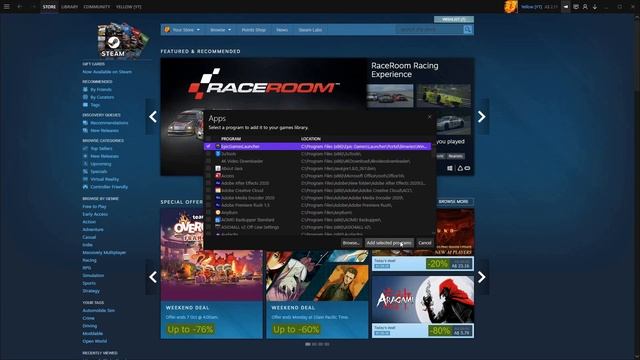Click BROWSE MORE special offers
The height and width of the screenshot is (360, 640).
tap(453, 202)
